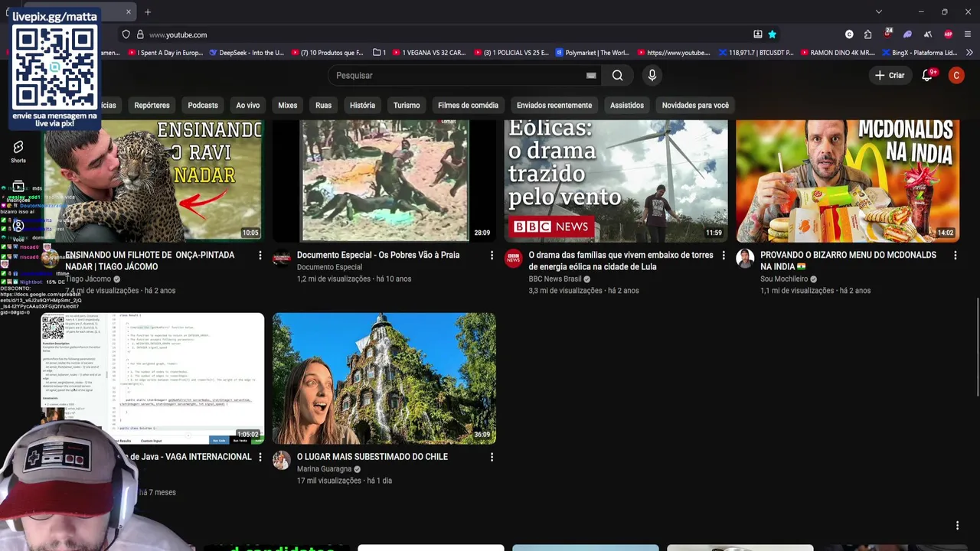The image size is (980, 551).
Task: Click the install app icon in the address bar
Action: click(757, 34)
